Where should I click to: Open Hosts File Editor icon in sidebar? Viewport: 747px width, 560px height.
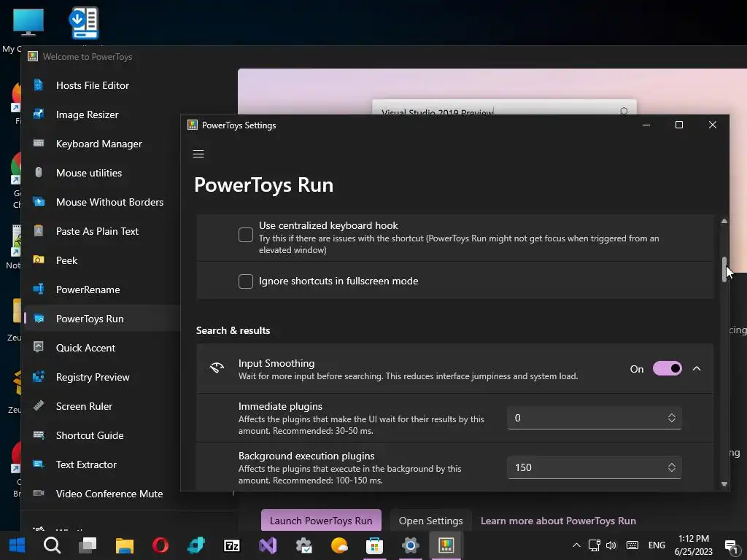[39, 85]
